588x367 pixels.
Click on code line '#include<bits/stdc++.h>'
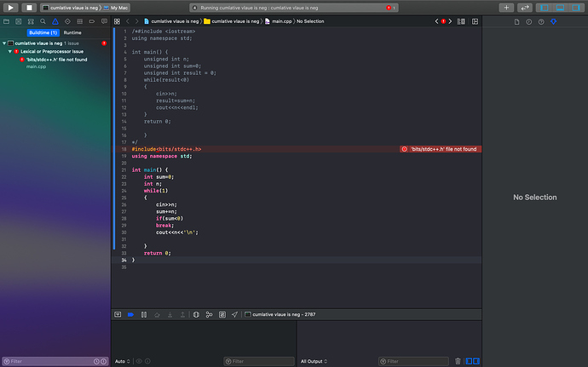click(x=166, y=149)
